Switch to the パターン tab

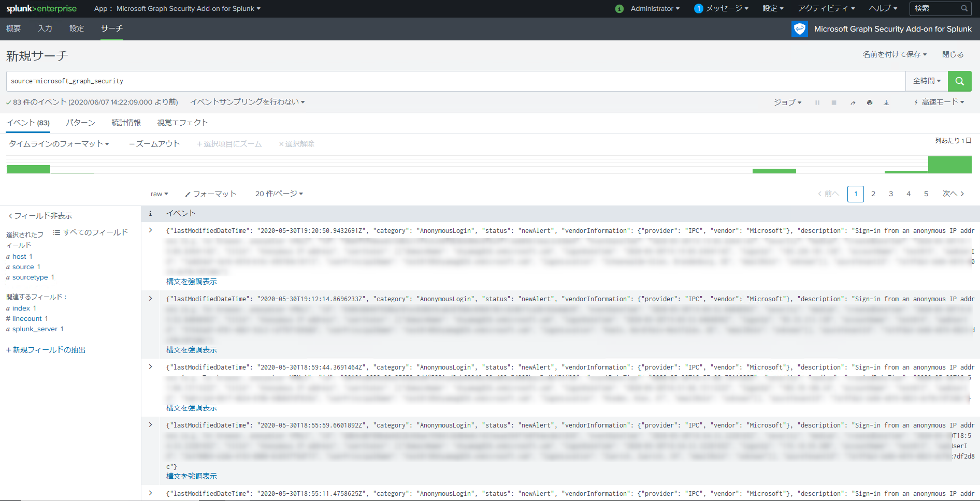(80, 123)
